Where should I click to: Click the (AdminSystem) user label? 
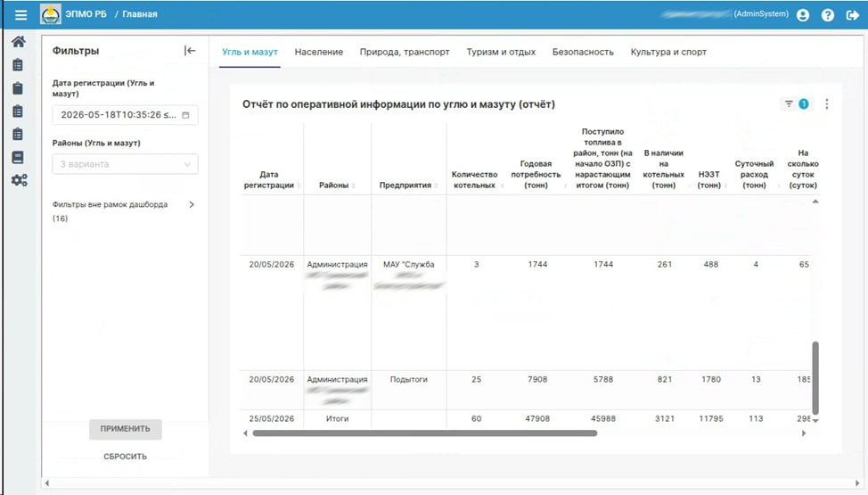(x=760, y=14)
